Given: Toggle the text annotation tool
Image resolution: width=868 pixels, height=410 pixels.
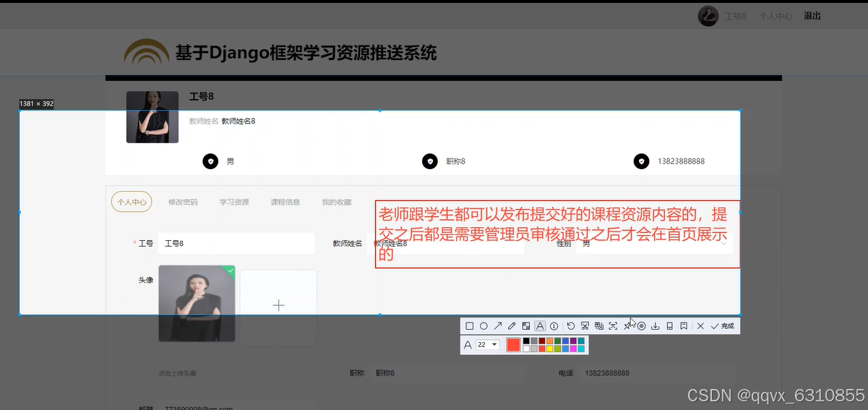Looking at the screenshot, I should (540, 326).
